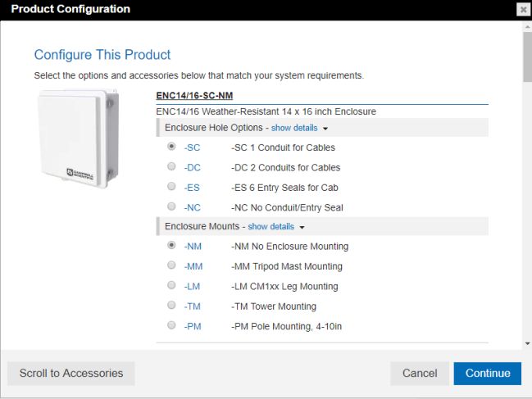
Task: Click the ENC14/16-SC-NM product heading
Action: tap(194, 96)
